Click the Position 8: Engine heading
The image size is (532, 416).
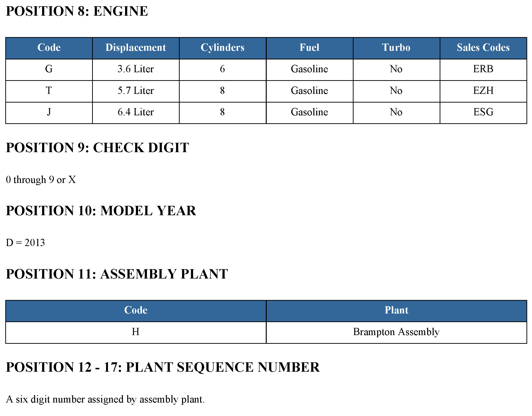[77, 11]
